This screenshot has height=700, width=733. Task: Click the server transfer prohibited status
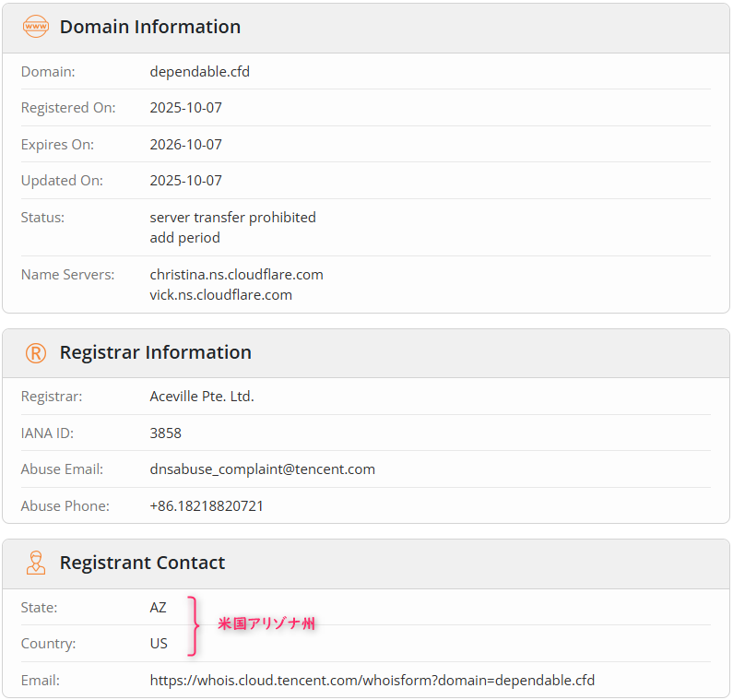[x=232, y=218]
